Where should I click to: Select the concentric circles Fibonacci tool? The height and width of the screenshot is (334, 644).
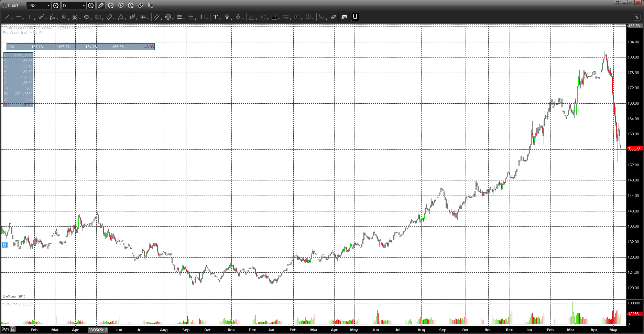pos(168,17)
